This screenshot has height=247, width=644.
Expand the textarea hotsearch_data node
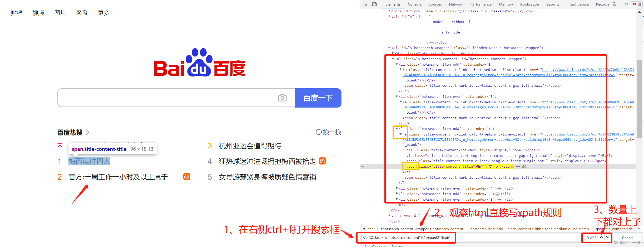389,215
